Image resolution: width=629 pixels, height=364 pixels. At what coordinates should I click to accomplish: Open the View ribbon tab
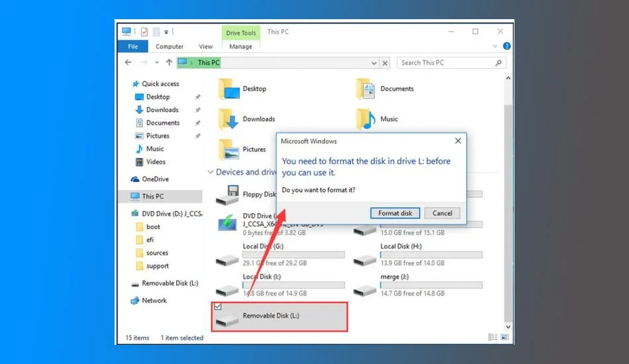pos(206,46)
